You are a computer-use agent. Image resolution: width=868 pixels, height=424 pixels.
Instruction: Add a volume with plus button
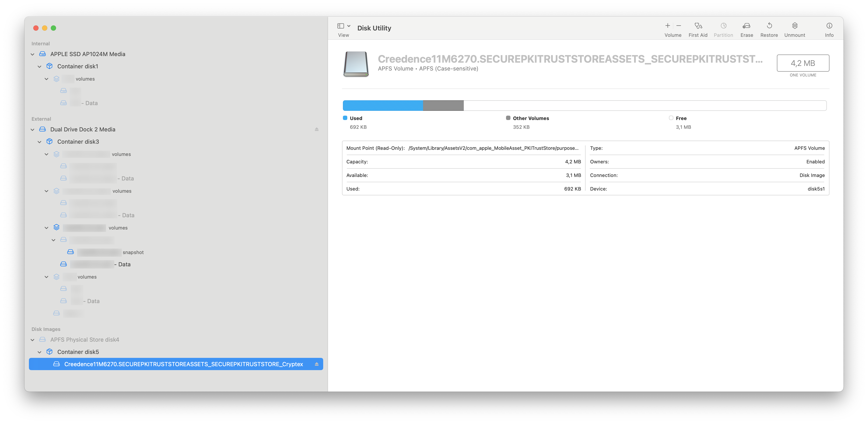(667, 26)
